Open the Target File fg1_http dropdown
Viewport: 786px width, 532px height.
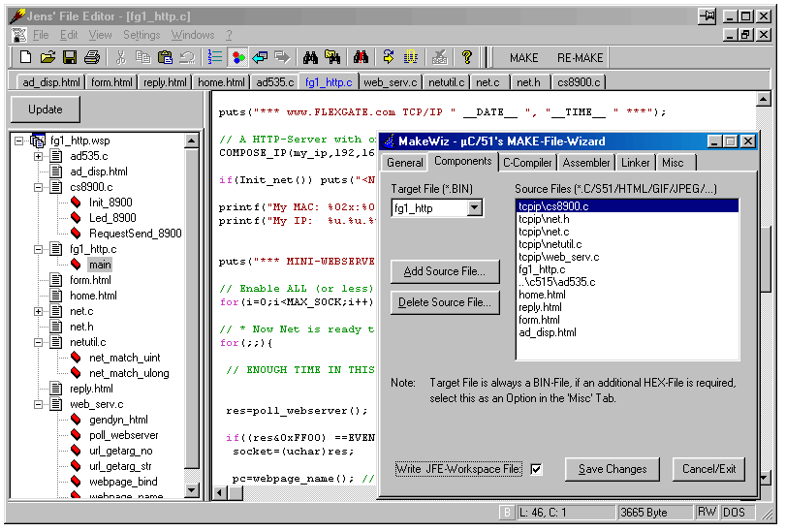[x=474, y=207]
